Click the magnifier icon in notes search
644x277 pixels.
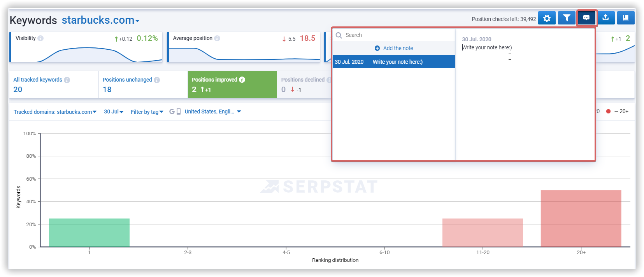pyautogui.click(x=339, y=35)
